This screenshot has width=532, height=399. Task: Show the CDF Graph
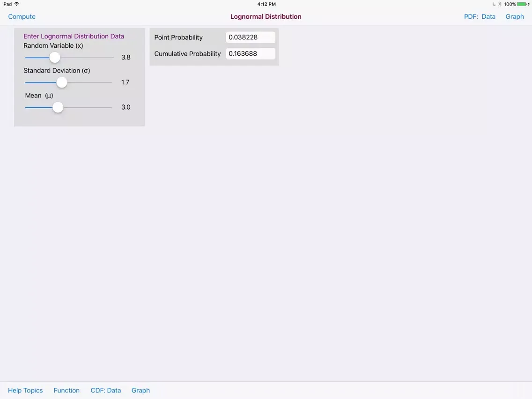click(x=140, y=390)
